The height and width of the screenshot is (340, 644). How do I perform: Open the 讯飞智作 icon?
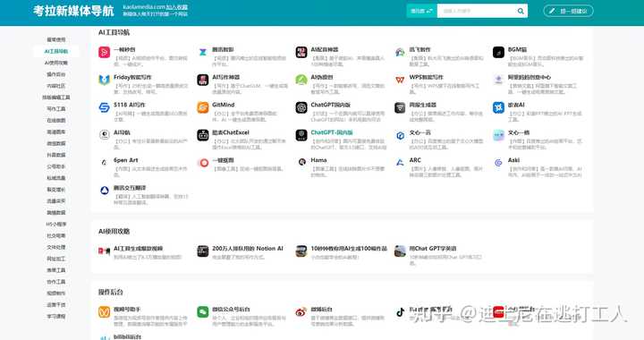coord(400,52)
